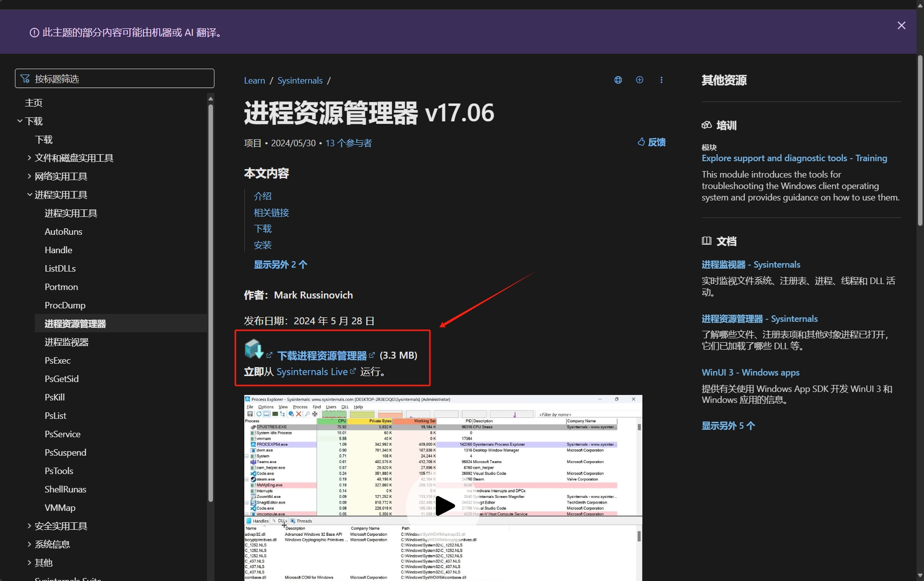This screenshot has height=581, width=924.
Task: Click the globe language icon
Action: point(618,80)
